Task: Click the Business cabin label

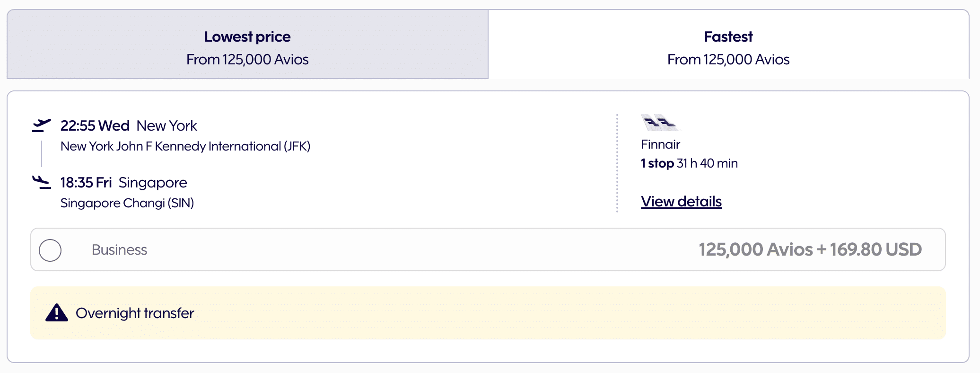Action: pos(119,250)
